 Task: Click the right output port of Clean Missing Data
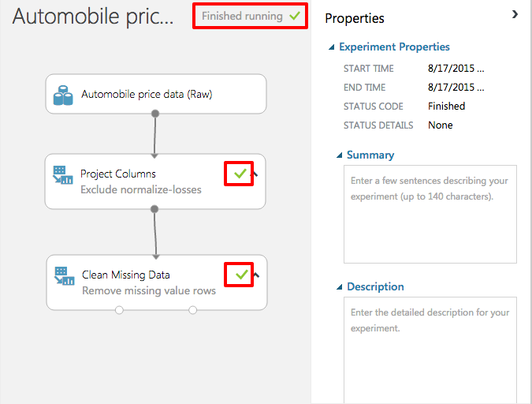coord(192,310)
